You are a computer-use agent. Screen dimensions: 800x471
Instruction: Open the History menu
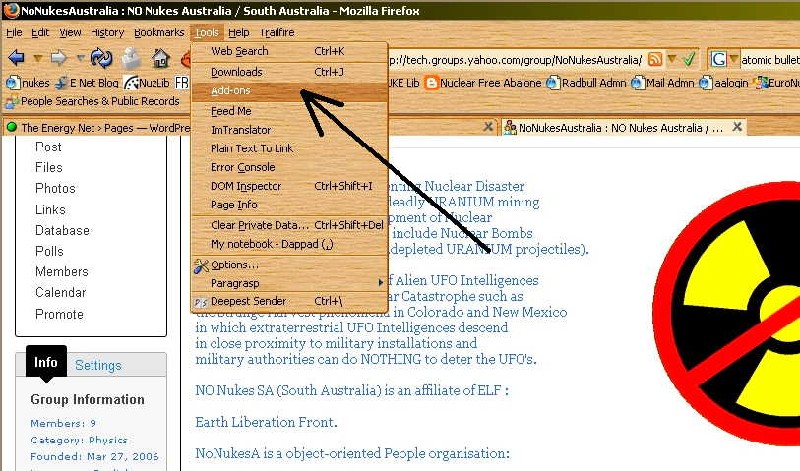click(108, 32)
